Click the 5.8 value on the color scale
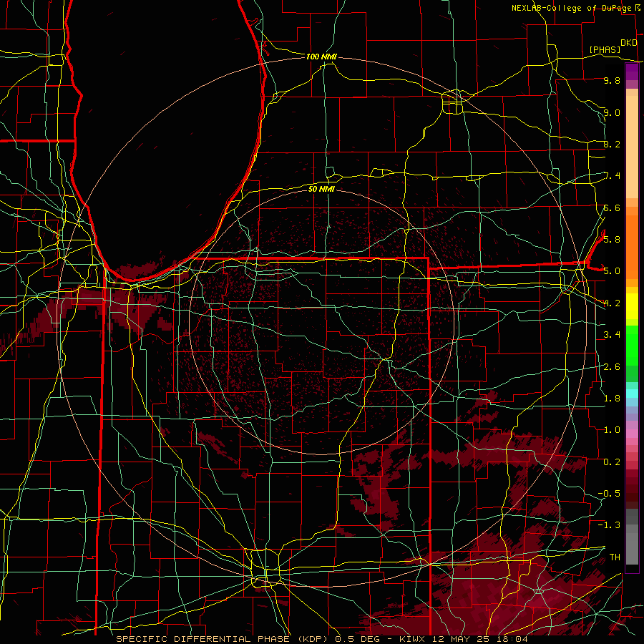Image resolution: width=644 pixels, height=644 pixels. click(x=612, y=239)
